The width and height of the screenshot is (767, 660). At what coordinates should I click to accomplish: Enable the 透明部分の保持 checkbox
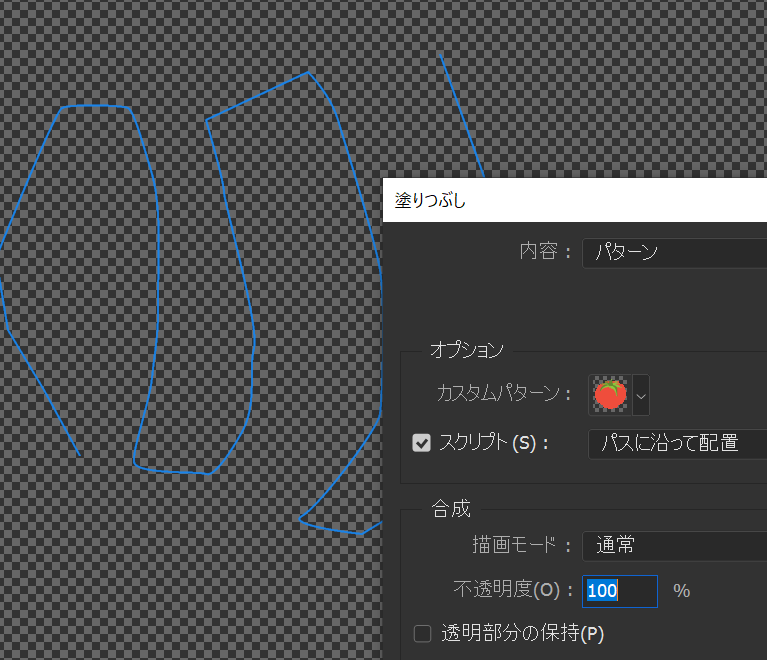(422, 633)
